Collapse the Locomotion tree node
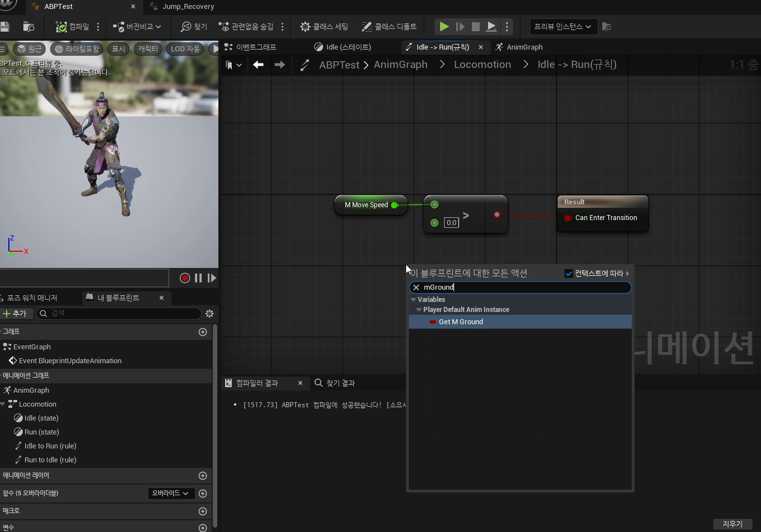The width and height of the screenshot is (761, 532). 3,404
